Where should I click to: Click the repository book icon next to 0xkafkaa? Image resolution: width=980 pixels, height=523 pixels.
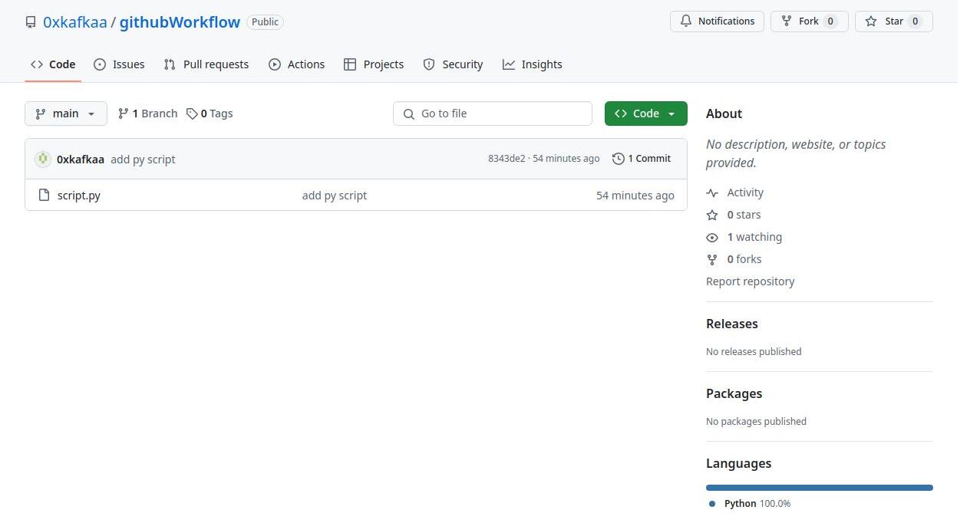coord(31,21)
